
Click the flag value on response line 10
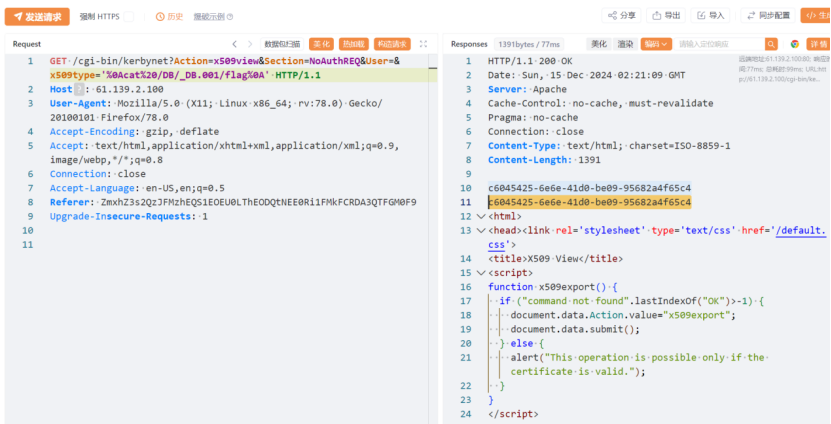[589, 188]
